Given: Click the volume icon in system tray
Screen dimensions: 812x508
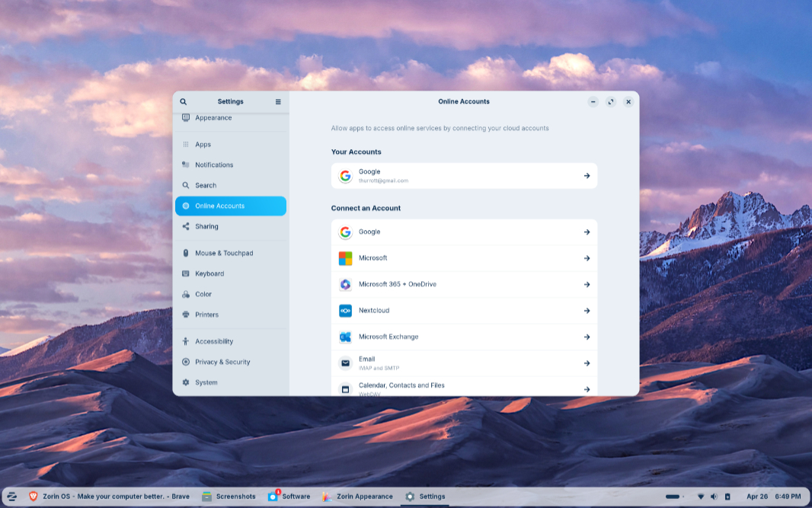Looking at the screenshot, I should [714, 497].
